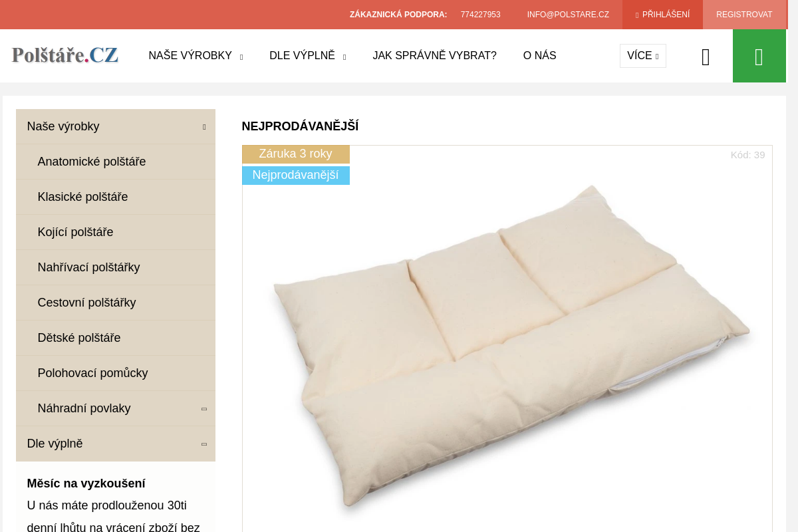Open the Více dropdown menu
Screen dimensions: 798x532
pos(642,56)
